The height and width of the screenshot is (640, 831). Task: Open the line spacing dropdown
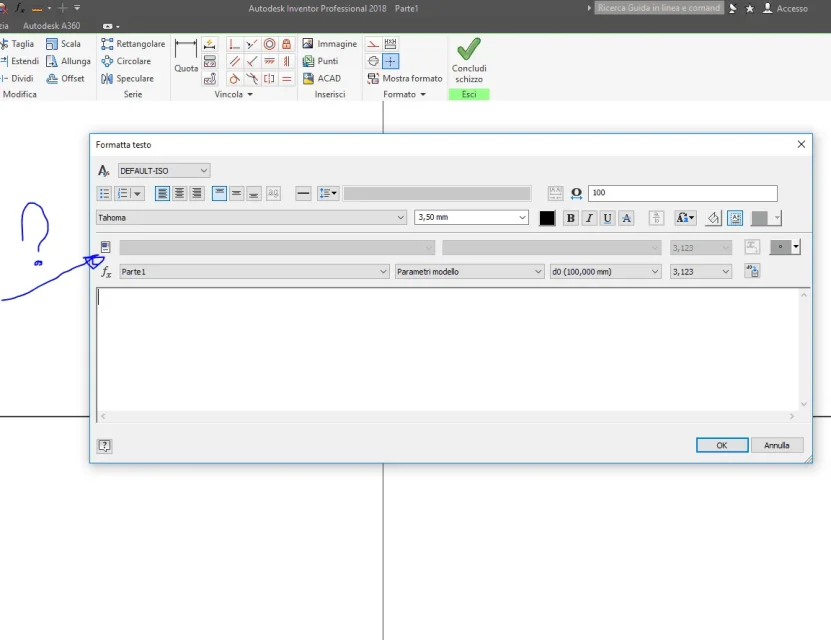point(328,193)
